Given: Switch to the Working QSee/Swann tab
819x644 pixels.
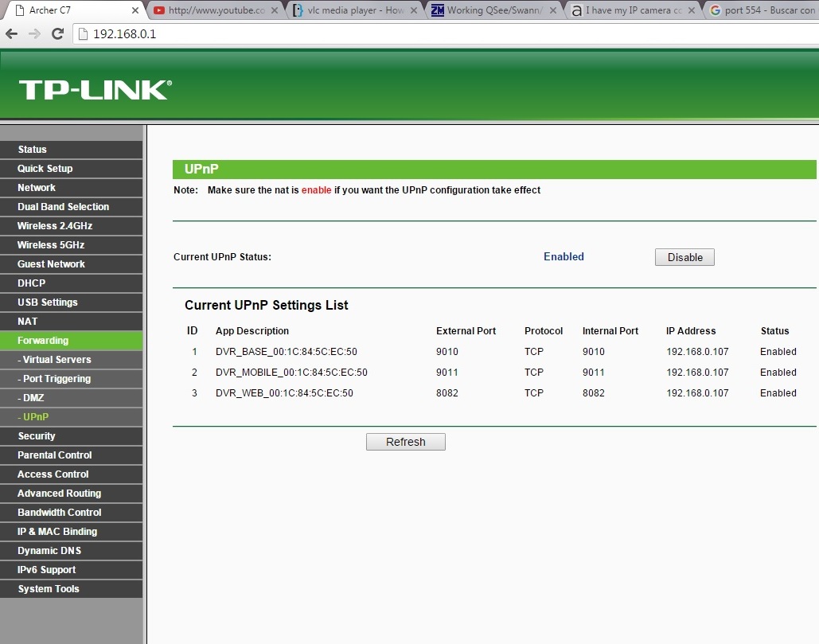Looking at the screenshot, I should coord(494,10).
